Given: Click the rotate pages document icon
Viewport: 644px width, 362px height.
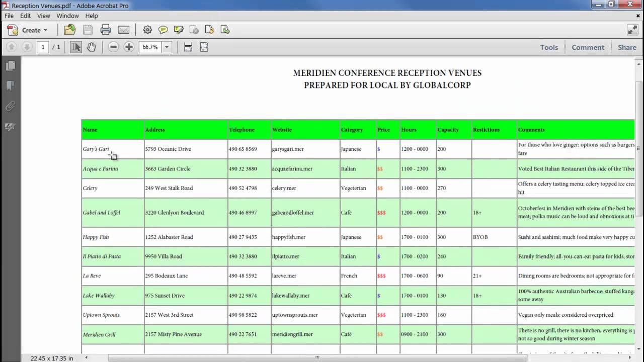Looking at the screenshot, I should [210, 30].
